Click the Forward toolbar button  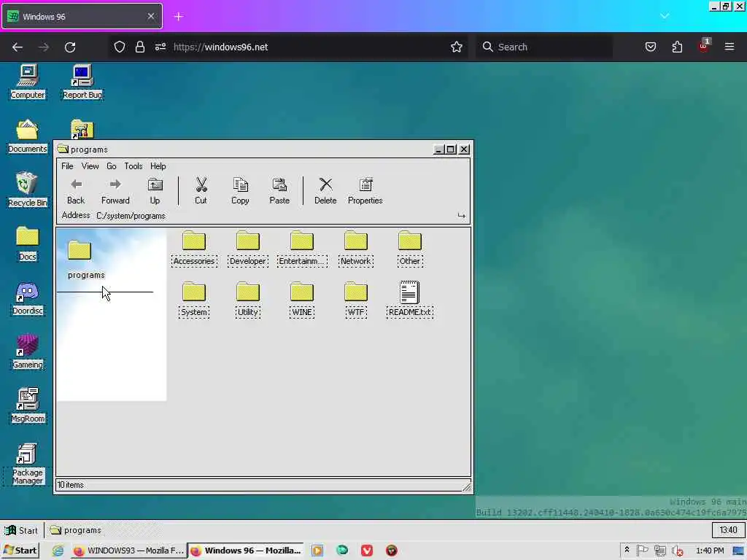point(115,191)
